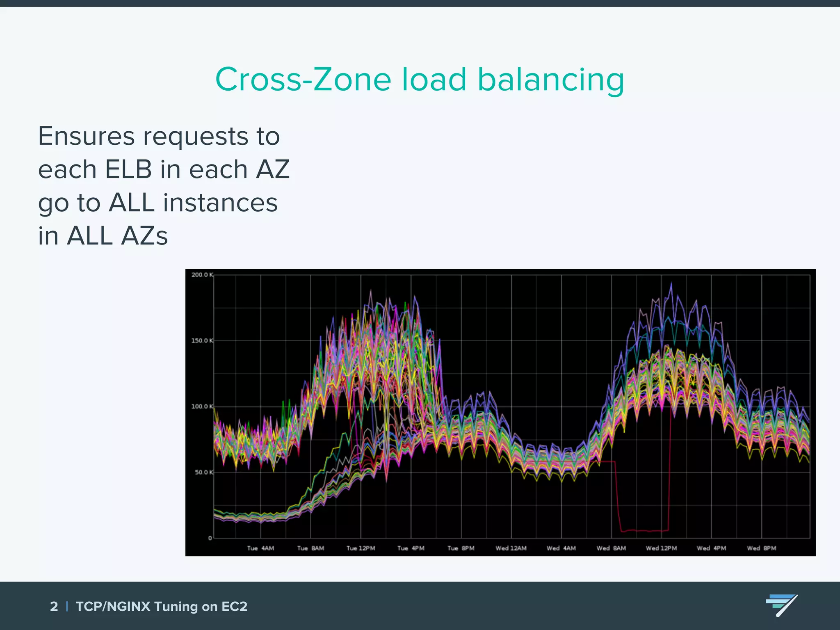Click the Tue 12PM time axis marker
Screen dimensions: 840x630
point(361,548)
